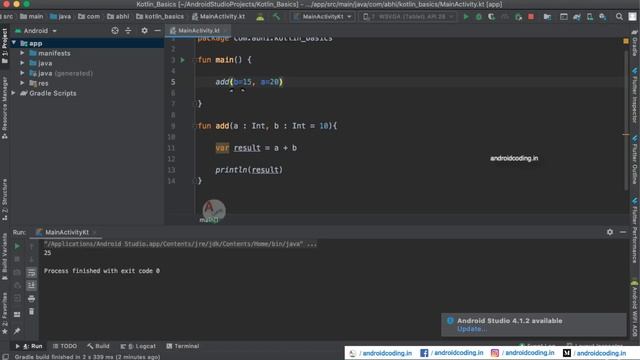Image resolution: width=640 pixels, height=360 pixels.
Task: Clear Run console with trash icon
Action: 31,311
